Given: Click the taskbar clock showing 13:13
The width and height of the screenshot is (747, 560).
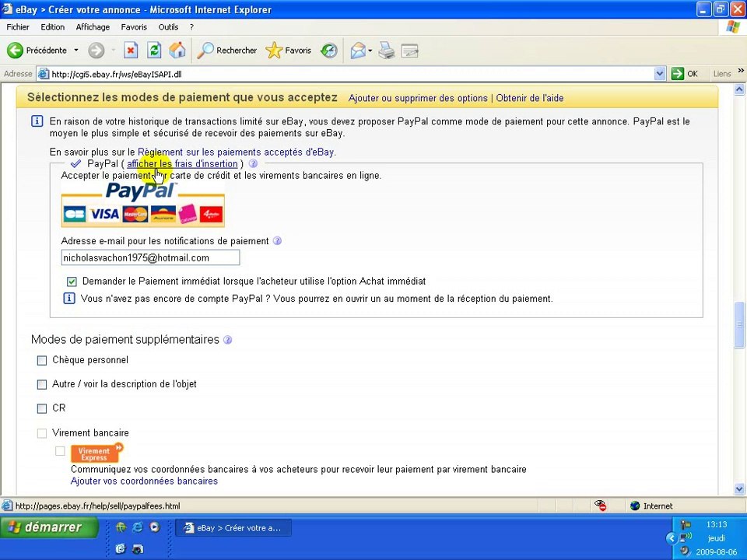Looking at the screenshot, I should [x=716, y=524].
